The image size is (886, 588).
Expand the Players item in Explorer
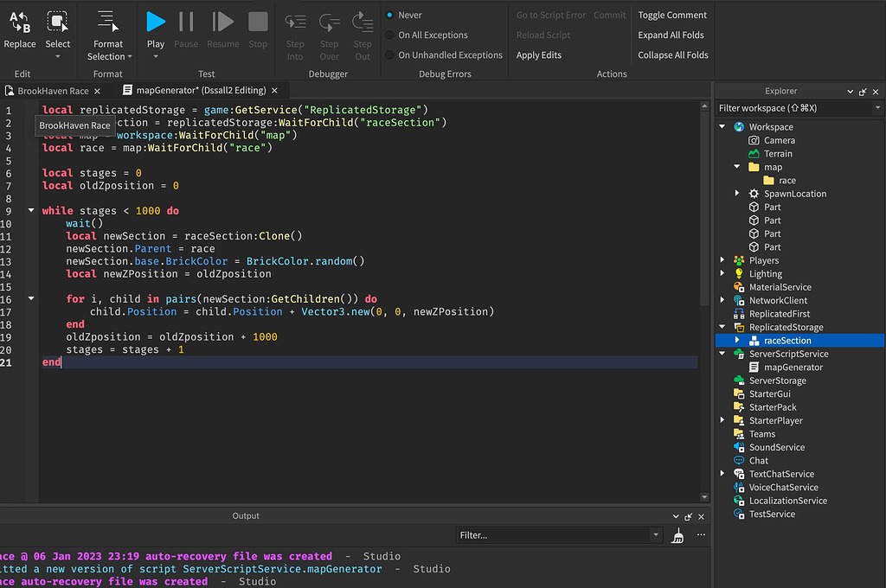point(723,259)
